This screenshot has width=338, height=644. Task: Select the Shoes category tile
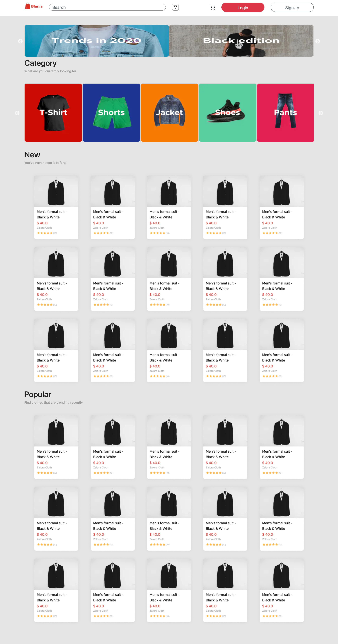coord(227,113)
